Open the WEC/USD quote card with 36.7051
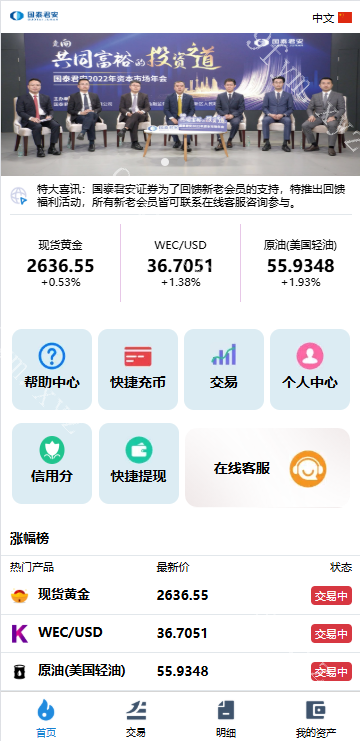Image resolution: width=360 pixels, height=741 pixels. (180, 263)
